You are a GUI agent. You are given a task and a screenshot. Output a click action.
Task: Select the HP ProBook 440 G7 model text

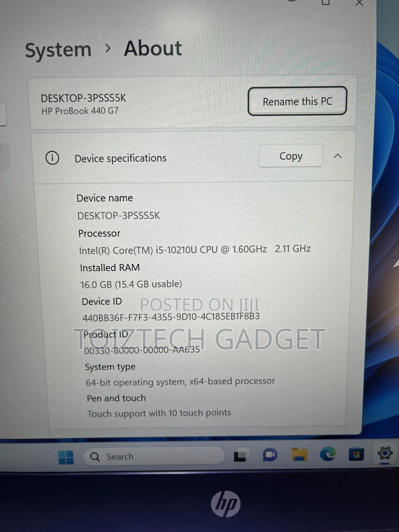click(x=80, y=111)
